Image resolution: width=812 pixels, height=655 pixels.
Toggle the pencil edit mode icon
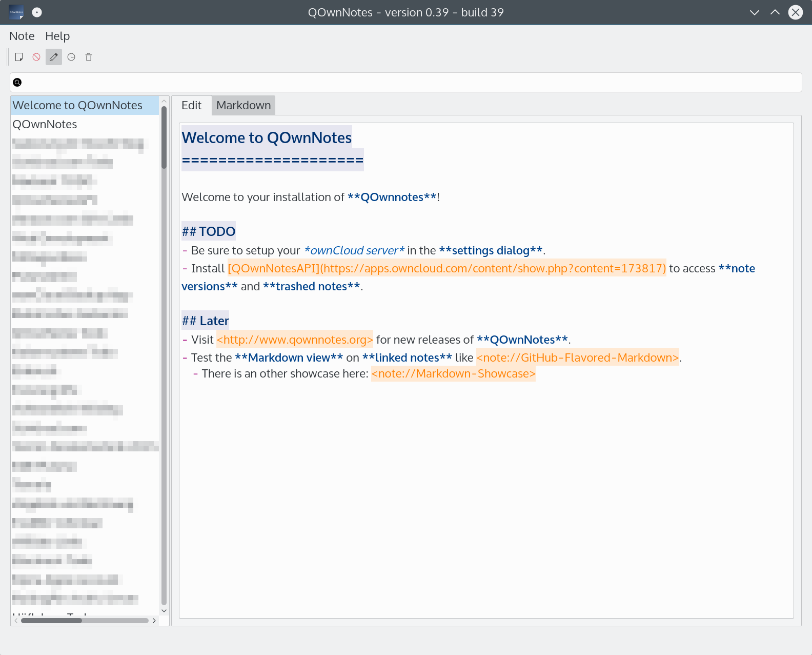coord(54,57)
